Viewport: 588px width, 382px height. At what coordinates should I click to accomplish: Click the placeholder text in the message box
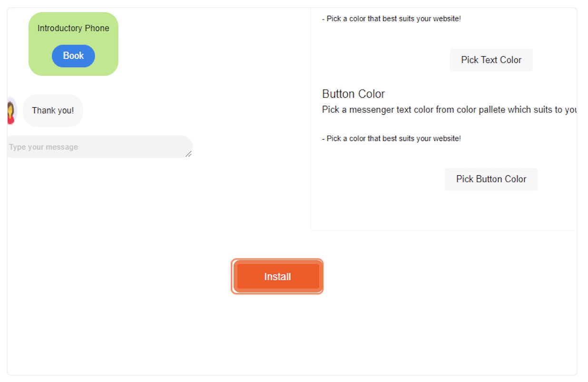(43, 147)
